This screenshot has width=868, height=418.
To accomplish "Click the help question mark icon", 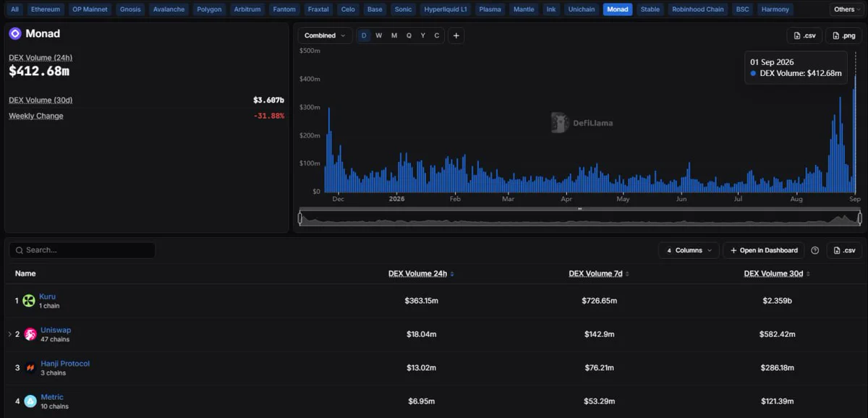I will point(815,250).
